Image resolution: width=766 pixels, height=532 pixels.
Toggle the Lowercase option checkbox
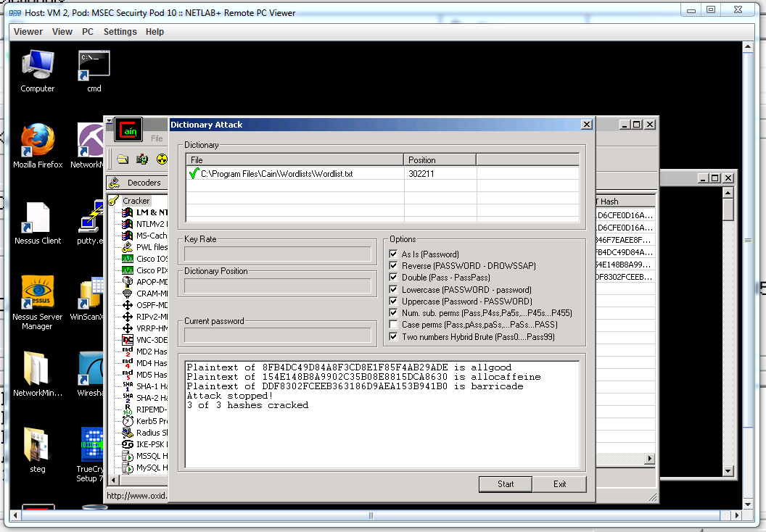click(x=393, y=289)
